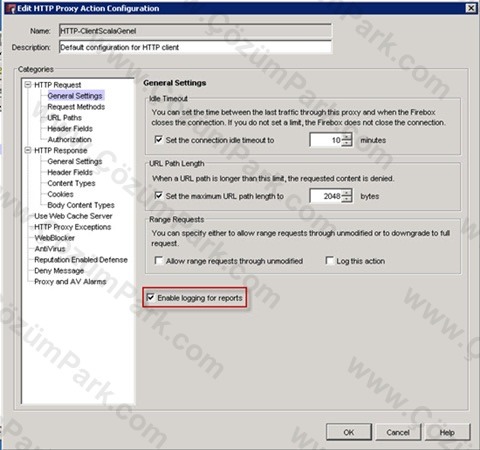Check the Log this action box
The image size is (480, 450).
pos(329,260)
